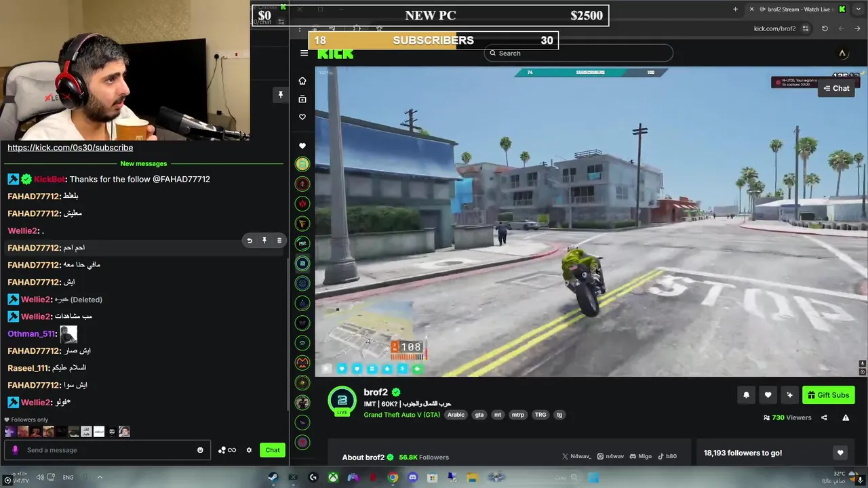Delete the hovered FAHAD77712 chat message

(x=279, y=241)
